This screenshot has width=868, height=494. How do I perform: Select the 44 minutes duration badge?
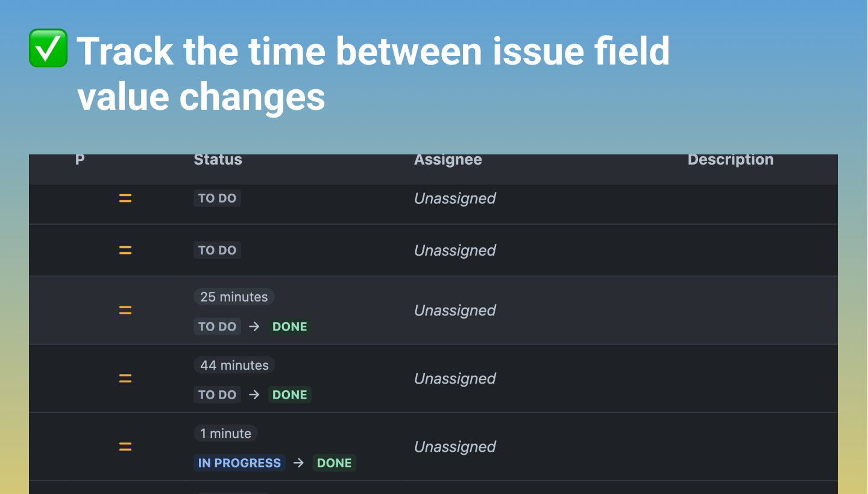(x=234, y=365)
